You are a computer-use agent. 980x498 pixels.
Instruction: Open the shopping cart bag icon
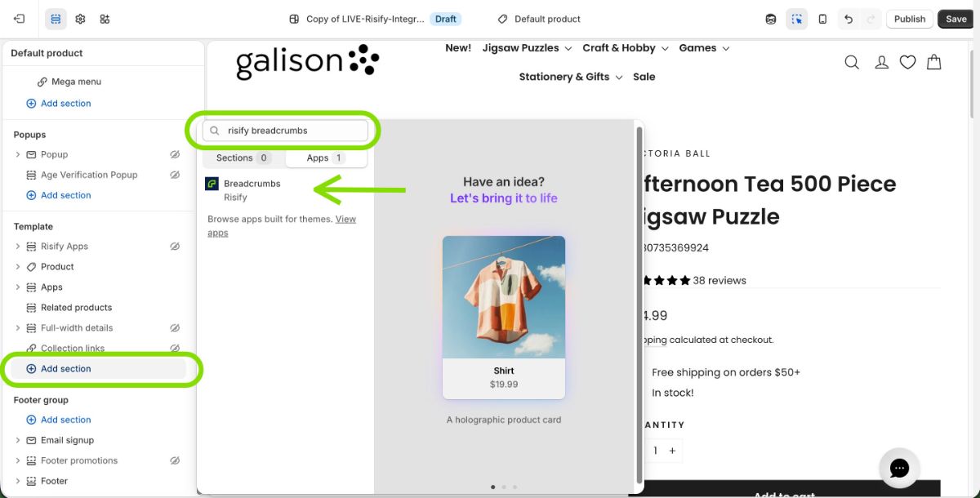click(x=934, y=62)
